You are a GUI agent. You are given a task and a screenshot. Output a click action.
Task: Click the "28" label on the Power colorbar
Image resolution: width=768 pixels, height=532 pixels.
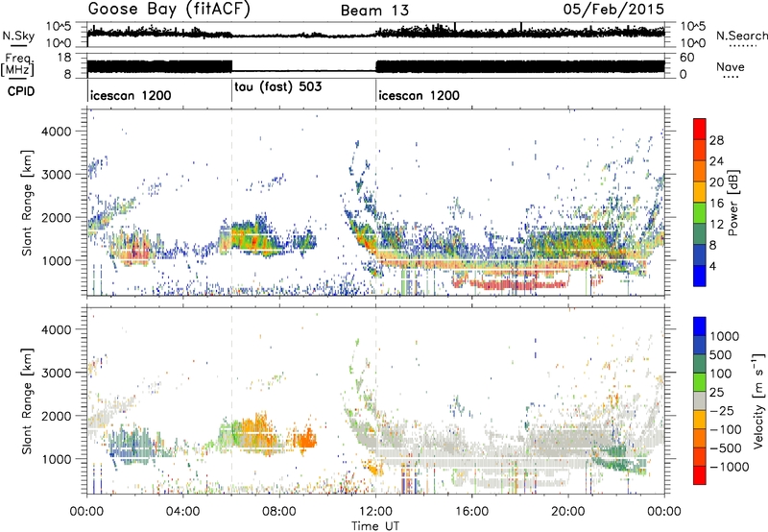click(x=716, y=140)
